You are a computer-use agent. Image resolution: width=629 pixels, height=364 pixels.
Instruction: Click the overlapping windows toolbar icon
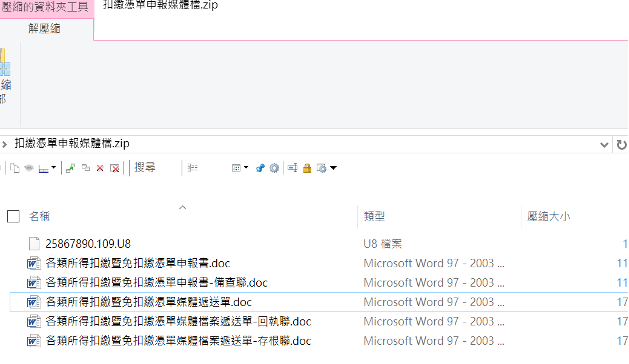coord(86,168)
